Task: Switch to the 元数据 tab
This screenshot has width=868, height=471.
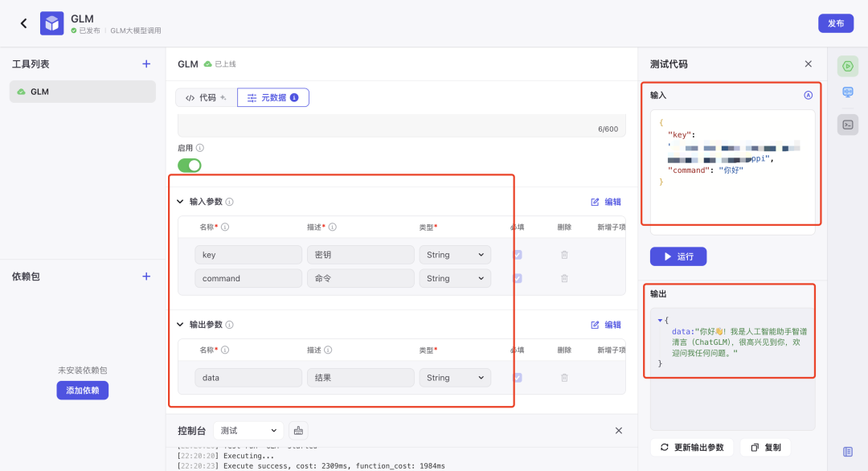Action: (273, 97)
